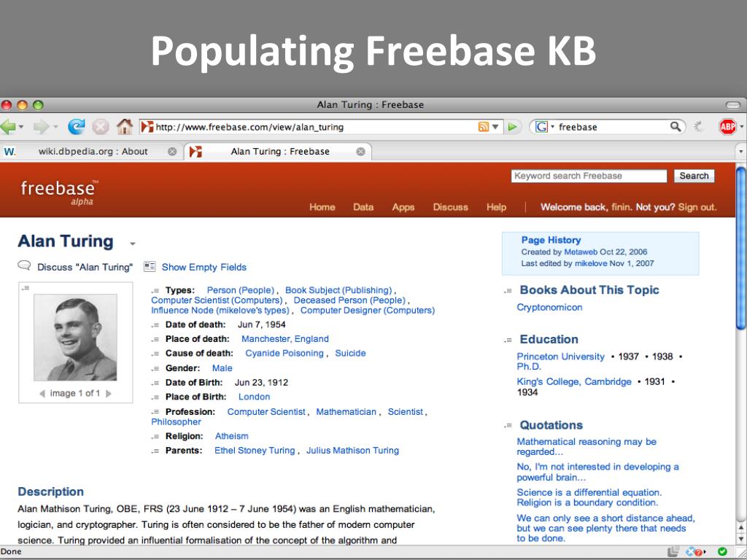Screen dimensions: 747x560
Task: Click the Alan Turing portrait thumbnail
Action: (75, 337)
